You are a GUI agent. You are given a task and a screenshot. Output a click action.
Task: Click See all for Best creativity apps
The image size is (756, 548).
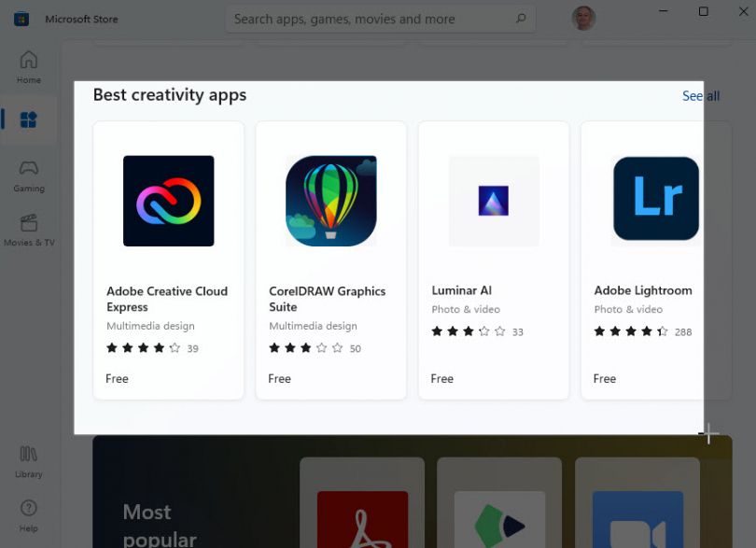(701, 95)
